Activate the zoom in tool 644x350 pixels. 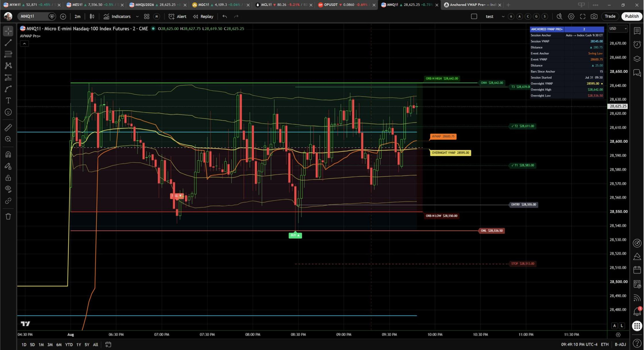8,139
